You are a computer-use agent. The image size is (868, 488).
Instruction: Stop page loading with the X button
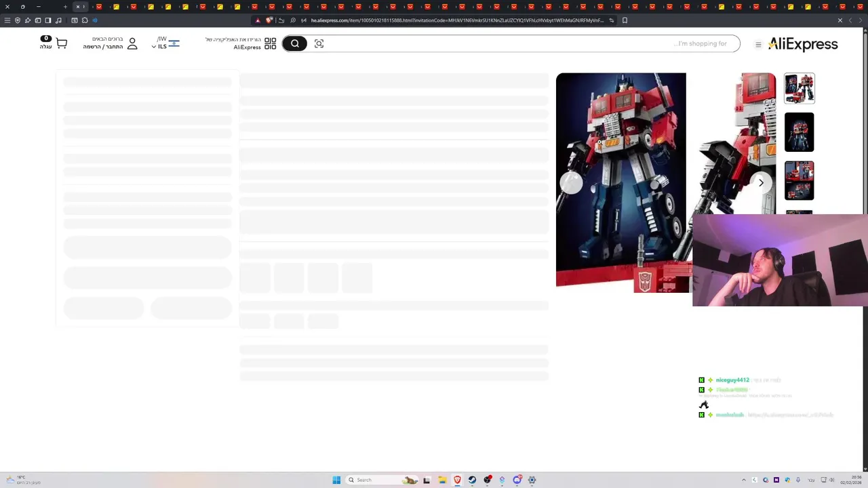840,20
